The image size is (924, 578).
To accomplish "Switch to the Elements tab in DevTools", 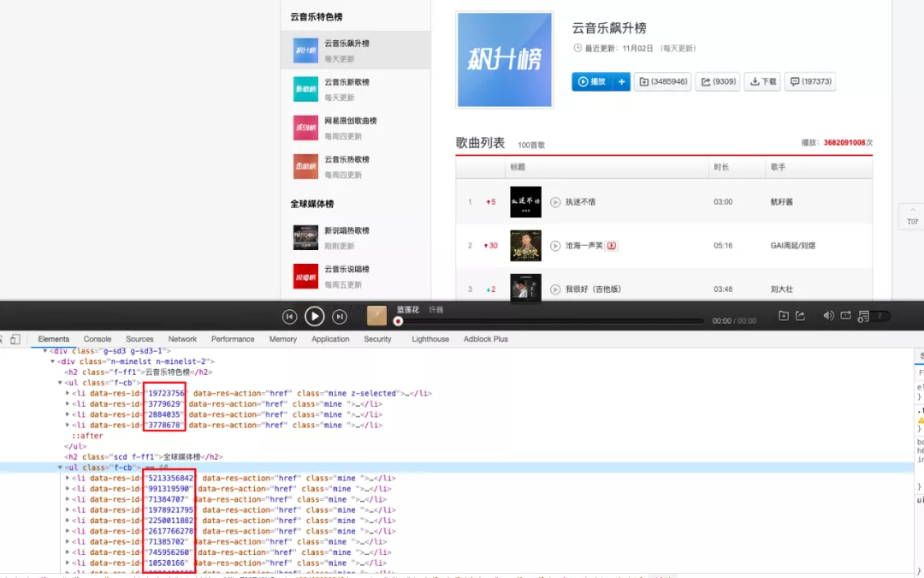I will 54,339.
